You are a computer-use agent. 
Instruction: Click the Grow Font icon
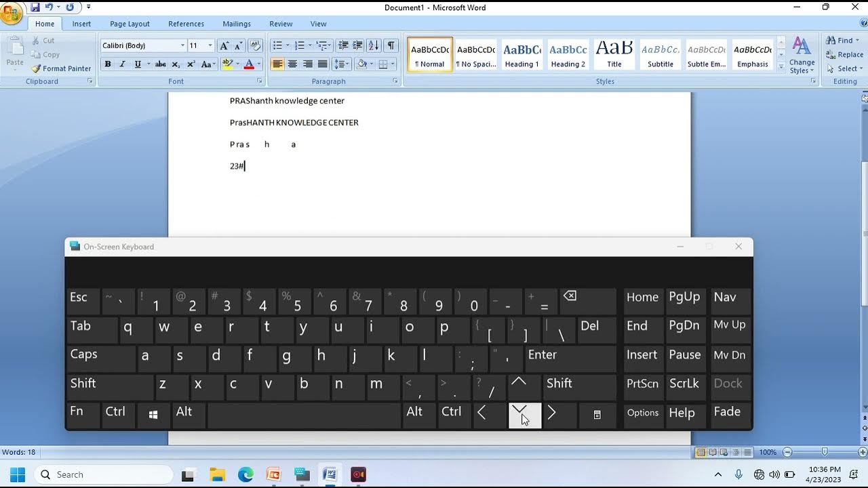[224, 45]
